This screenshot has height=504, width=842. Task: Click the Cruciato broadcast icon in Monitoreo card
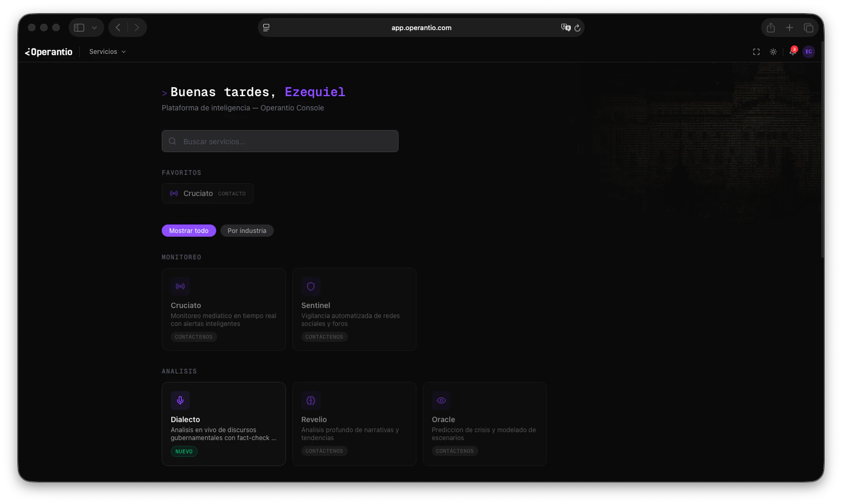pos(180,286)
